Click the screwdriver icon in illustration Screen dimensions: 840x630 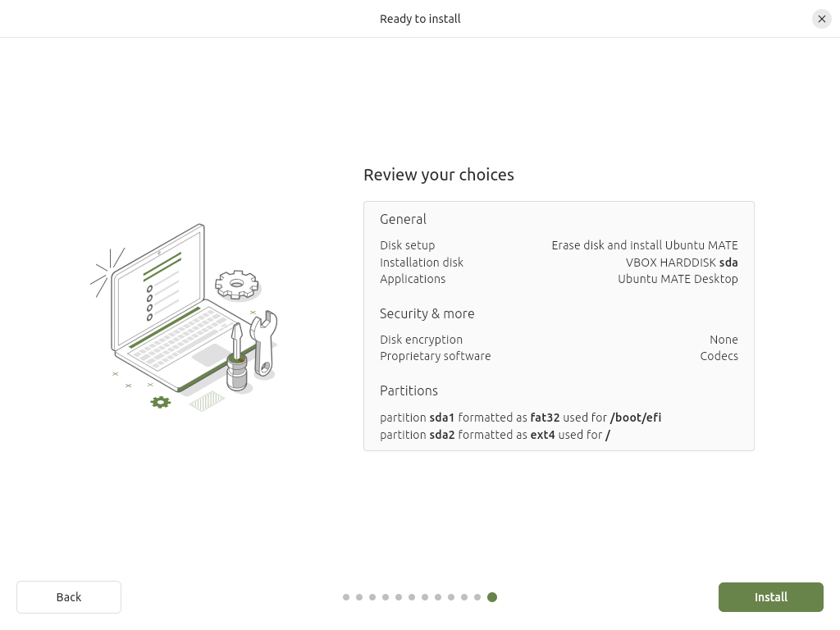236,361
